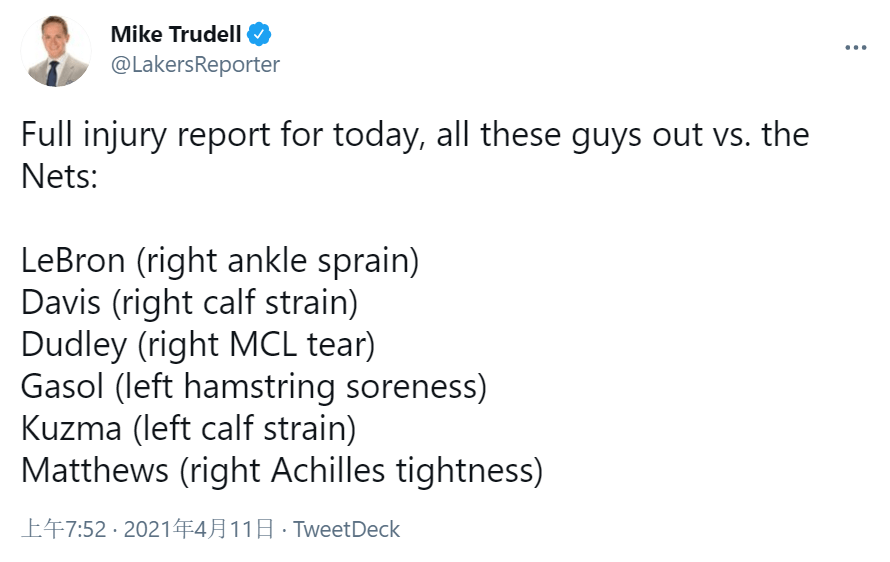Viewport: 890px width, 562px height.
Task: Click the word 'hamstring' in the tweet
Action: tap(259, 388)
